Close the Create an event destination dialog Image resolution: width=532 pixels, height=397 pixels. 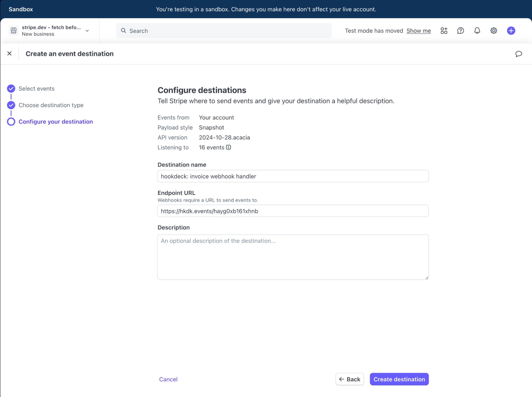pyautogui.click(x=10, y=53)
